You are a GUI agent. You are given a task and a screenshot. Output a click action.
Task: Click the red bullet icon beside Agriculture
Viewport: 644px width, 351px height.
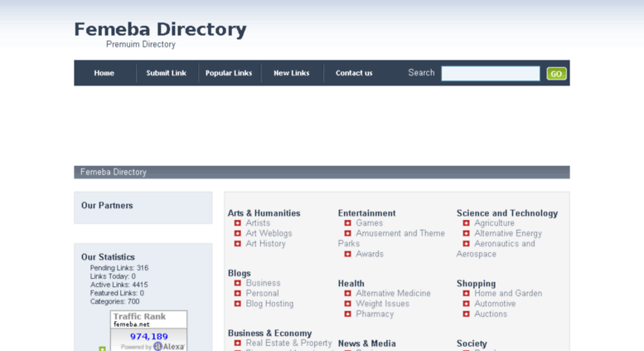point(466,223)
